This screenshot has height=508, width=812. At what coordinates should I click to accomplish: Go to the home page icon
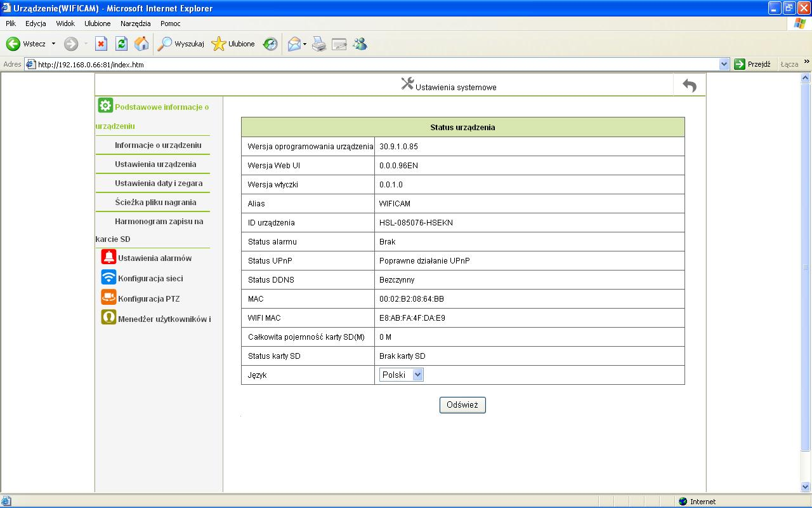click(x=141, y=44)
